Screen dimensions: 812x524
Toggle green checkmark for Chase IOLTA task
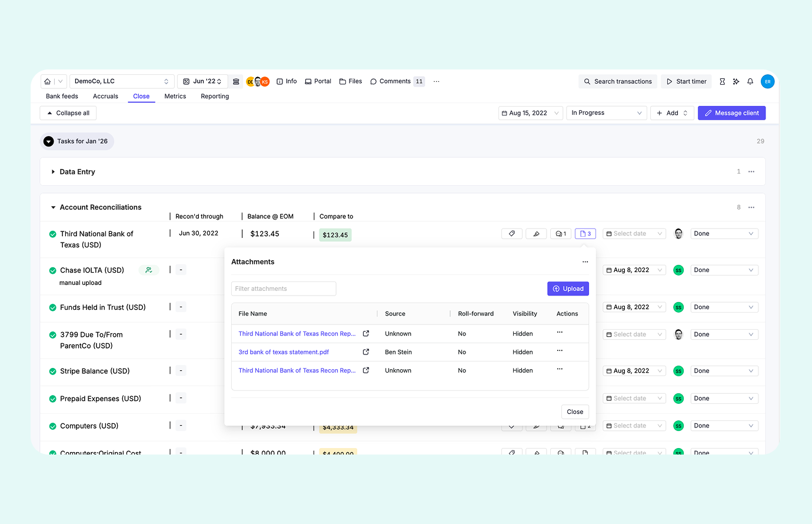[x=53, y=271]
